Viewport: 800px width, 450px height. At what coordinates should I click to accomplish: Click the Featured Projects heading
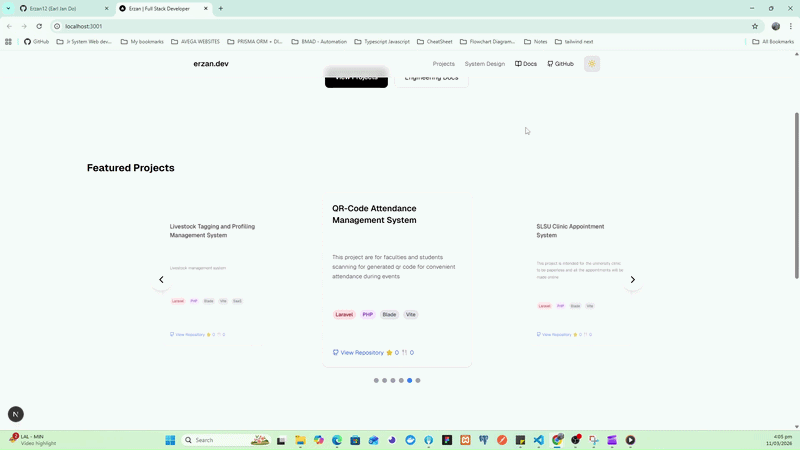point(131,168)
